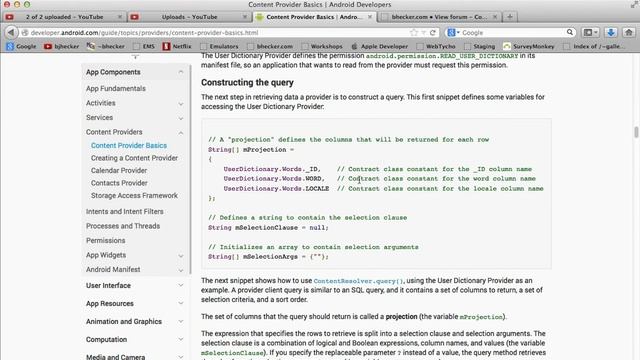
Task: Reload the page with the refresh icon
Action: point(433,32)
